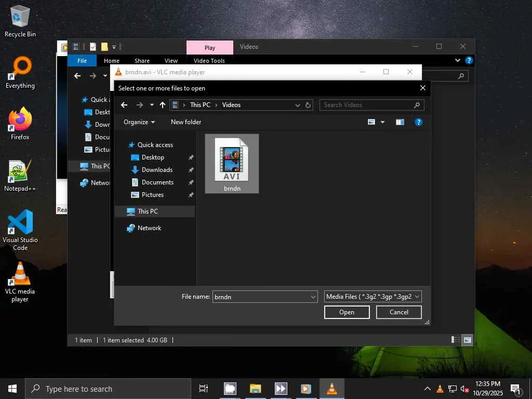The width and height of the screenshot is (532, 399).
Task: Refresh the Videos folder in dialog
Action: 308,105
